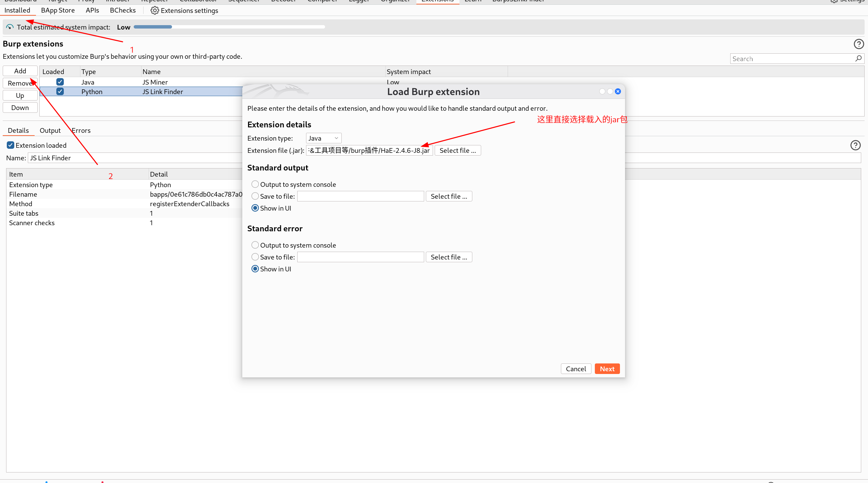Click the Extensions settings gear icon
868x483 pixels.
[154, 11]
